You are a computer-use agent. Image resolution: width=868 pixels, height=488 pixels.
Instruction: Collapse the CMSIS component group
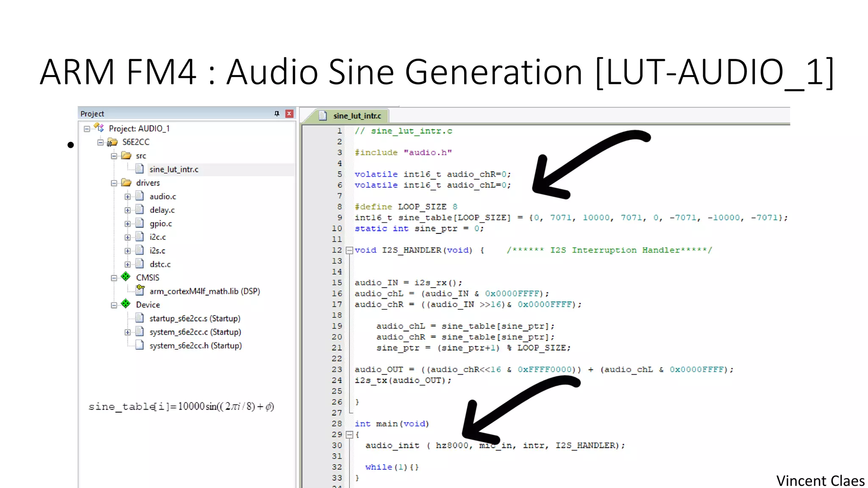pyautogui.click(x=114, y=278)
